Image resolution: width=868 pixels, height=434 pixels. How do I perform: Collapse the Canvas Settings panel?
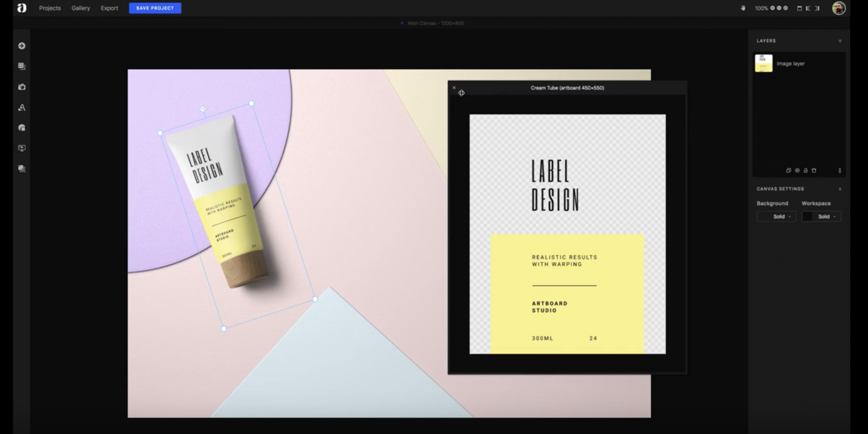840,189
